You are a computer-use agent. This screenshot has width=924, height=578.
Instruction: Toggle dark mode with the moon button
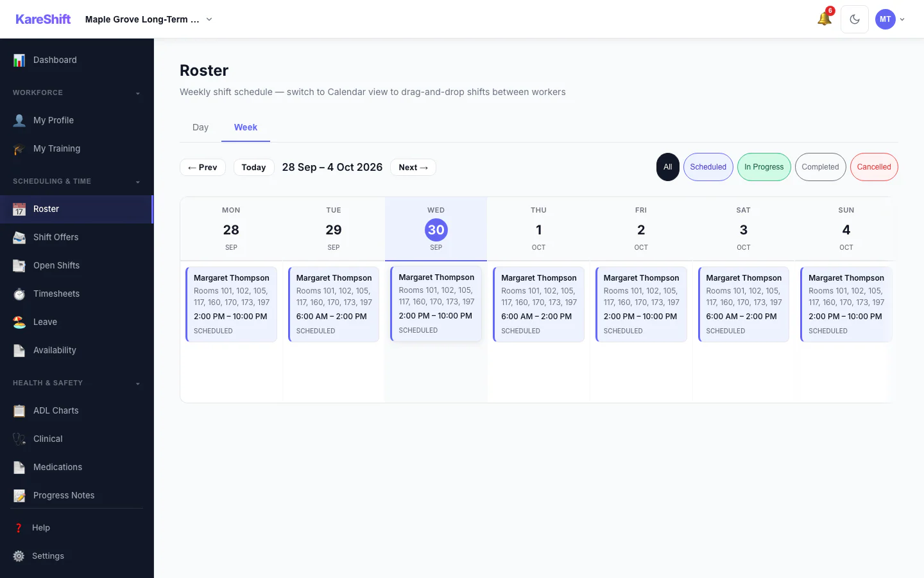point(855,19)
